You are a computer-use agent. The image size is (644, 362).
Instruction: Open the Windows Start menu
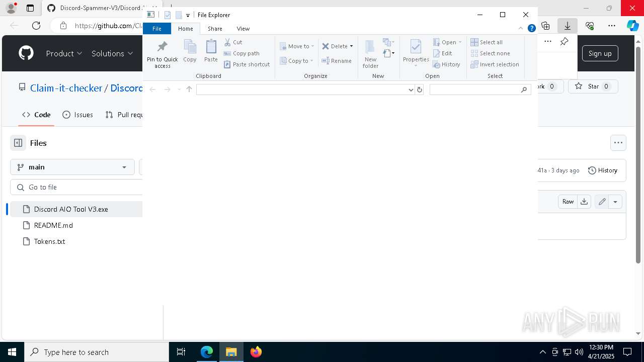[12, 352]
